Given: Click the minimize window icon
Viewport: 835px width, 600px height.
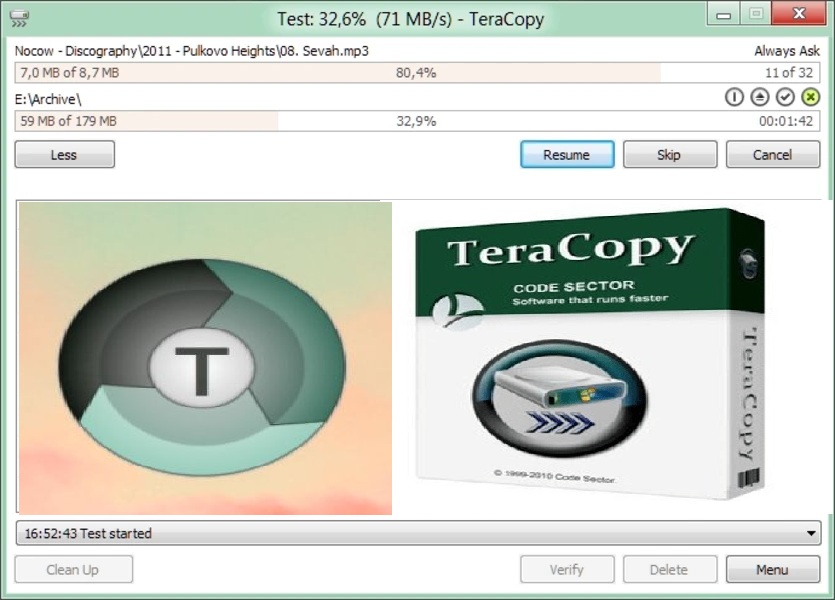Looking at the screenshot, I should coord(722,14).
